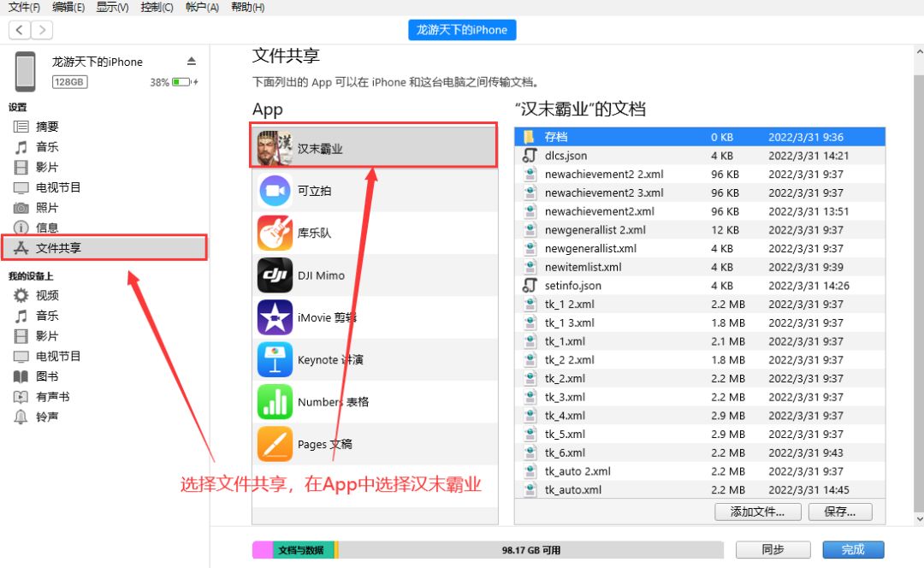The image size is (924, 568).
Task: Select the Numbers 表格 app icon
Action: 275,402
